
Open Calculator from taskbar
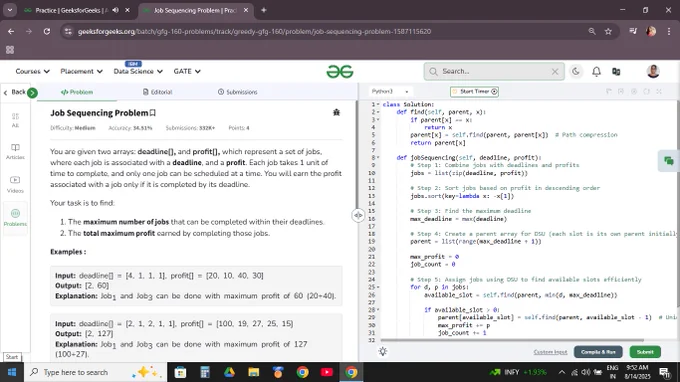pos(205,372)
